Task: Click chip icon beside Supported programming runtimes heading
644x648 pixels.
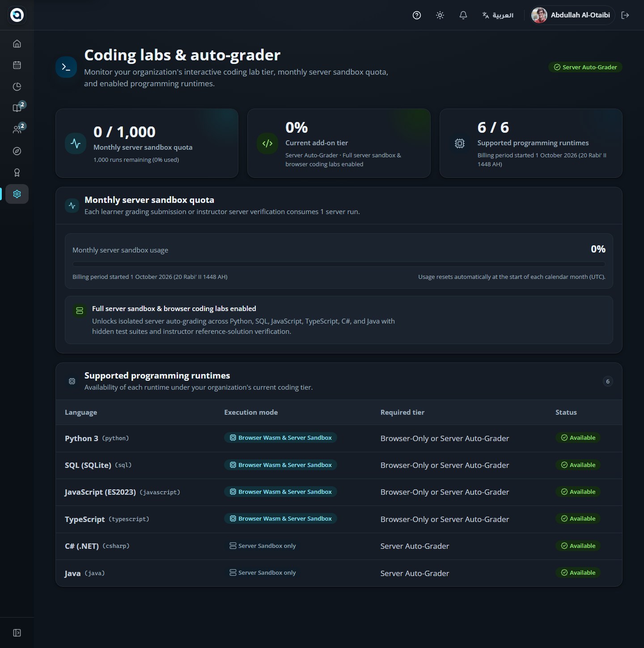Action: [x=72, y=381]
